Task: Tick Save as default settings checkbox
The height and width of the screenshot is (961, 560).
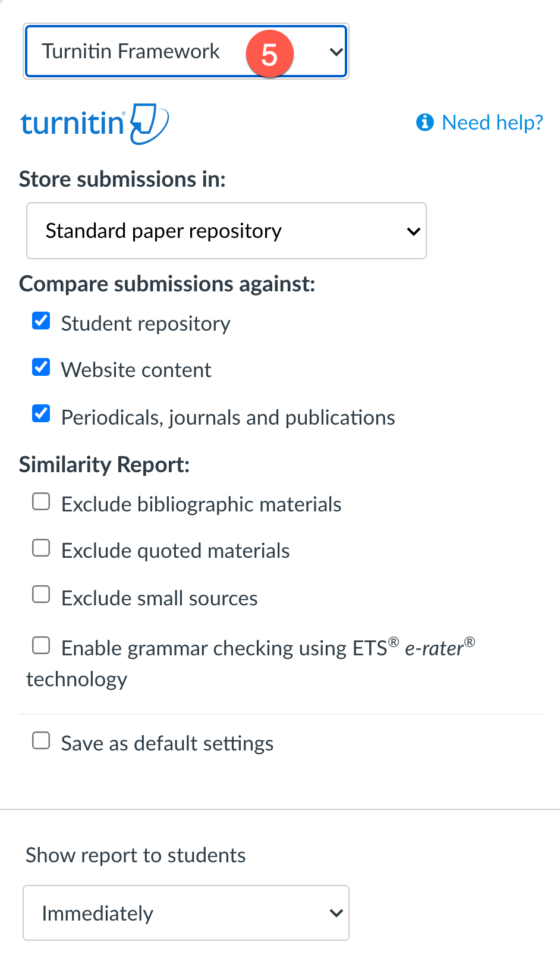Action: [41, 741]
